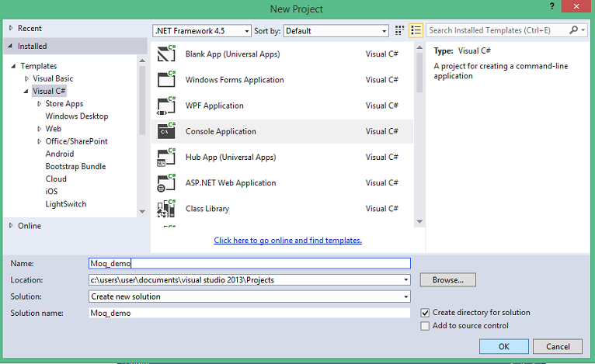
Task: Click template list scroll down arrow
Action: [x=419, y=221]
